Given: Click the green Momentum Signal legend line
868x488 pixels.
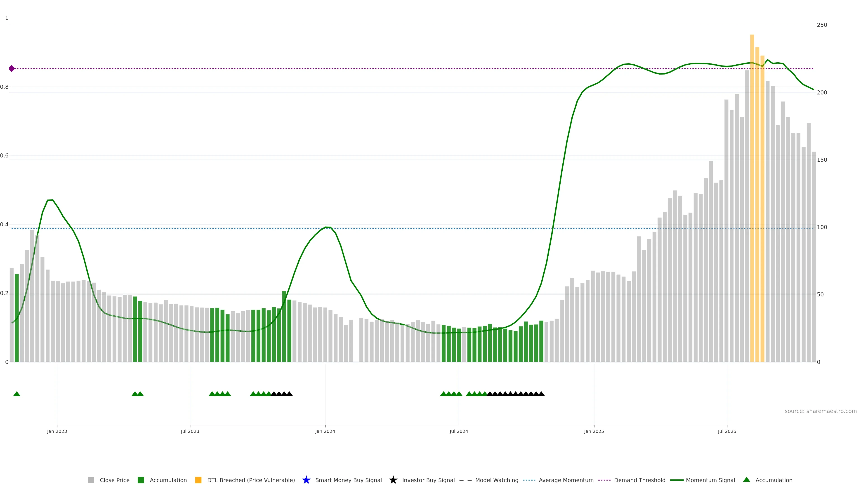Looking at the screenshot, I should coord(677,480).
